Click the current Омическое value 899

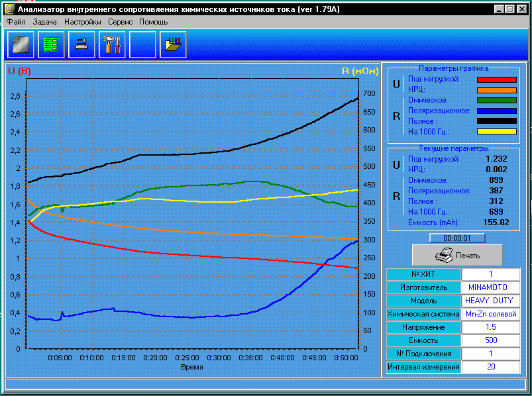(496, 180)
